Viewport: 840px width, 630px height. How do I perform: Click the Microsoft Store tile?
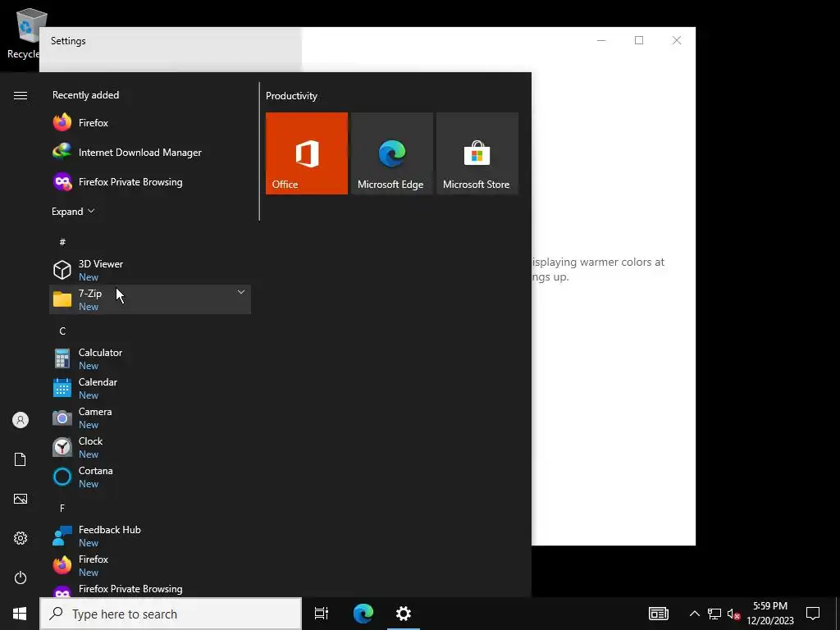click(x=477, y=153)
